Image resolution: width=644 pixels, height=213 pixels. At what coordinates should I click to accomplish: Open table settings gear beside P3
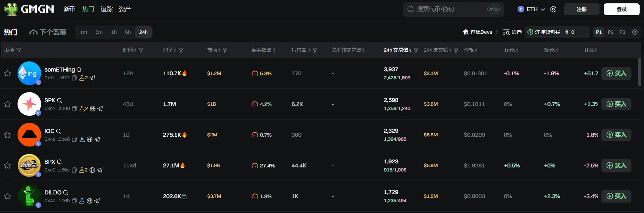click(x=635, y=32)
